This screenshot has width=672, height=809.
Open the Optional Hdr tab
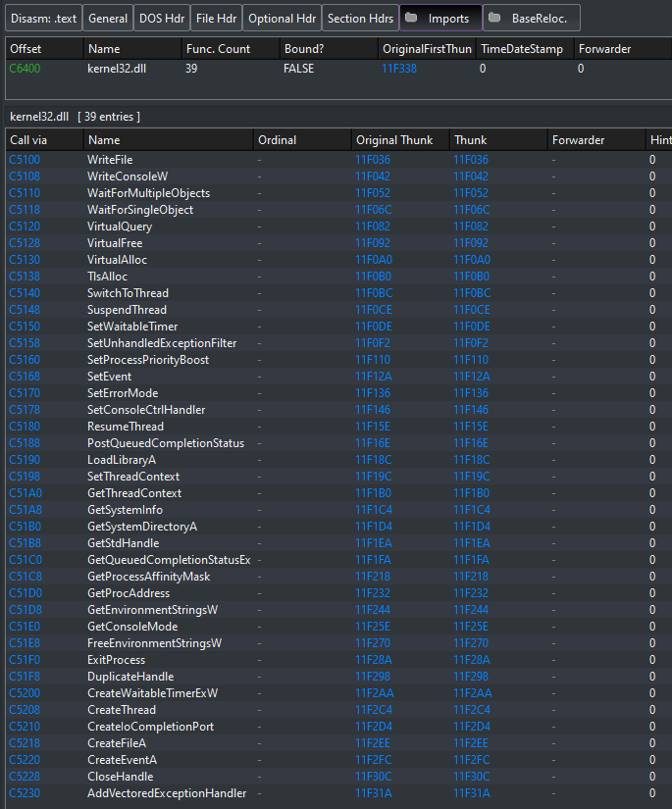(283, 18)
